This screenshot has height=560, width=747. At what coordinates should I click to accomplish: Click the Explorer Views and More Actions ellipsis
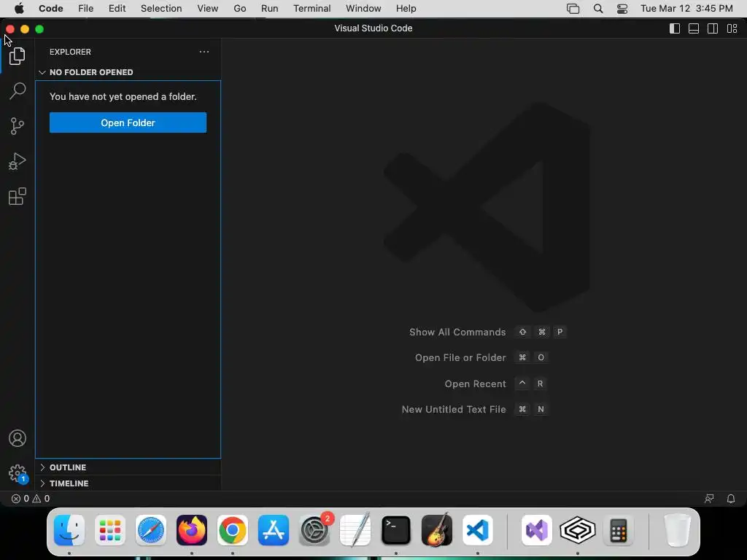[204, 52]
